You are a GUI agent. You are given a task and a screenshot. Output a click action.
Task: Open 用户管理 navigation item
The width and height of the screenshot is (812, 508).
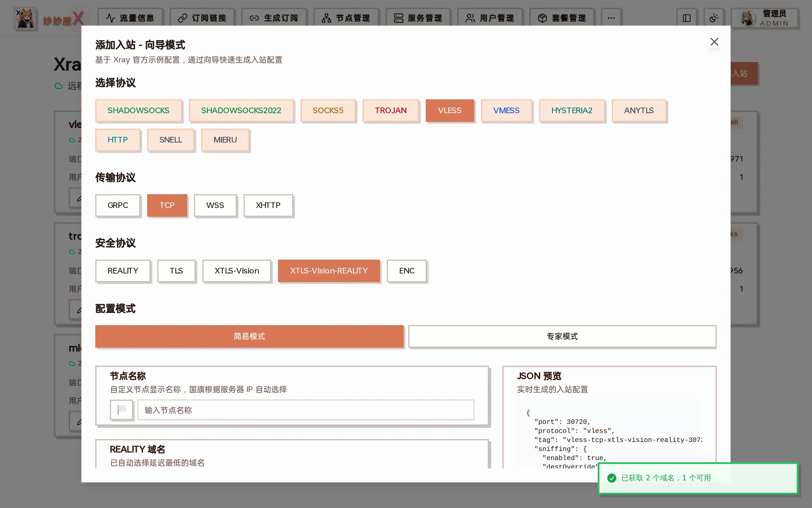[x=490, y=18]
